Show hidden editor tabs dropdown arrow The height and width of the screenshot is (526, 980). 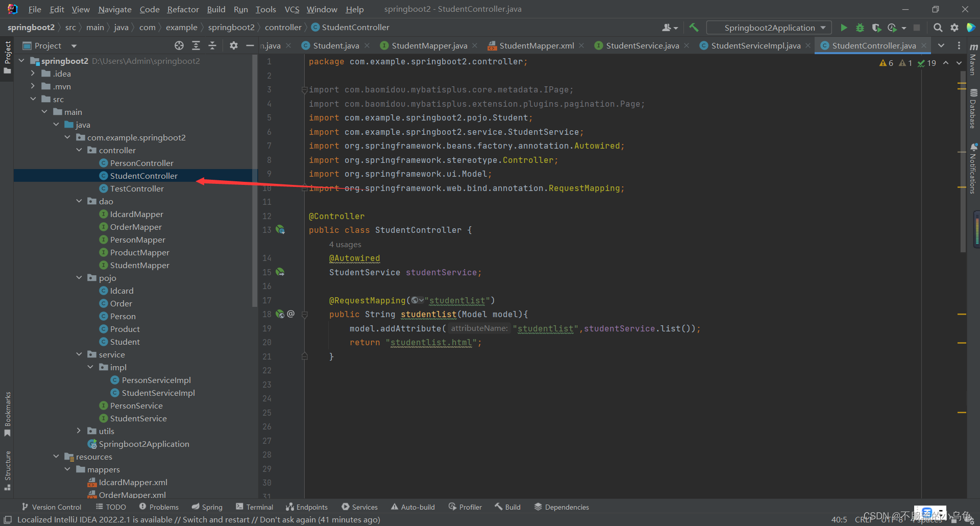point(941,45)
